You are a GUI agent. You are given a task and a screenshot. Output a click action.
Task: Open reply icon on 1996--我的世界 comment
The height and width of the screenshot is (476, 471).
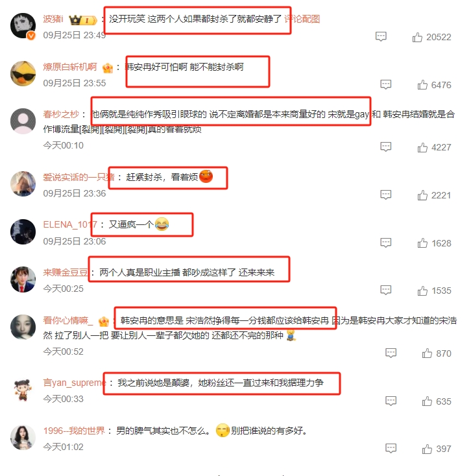tap(391, 448)
